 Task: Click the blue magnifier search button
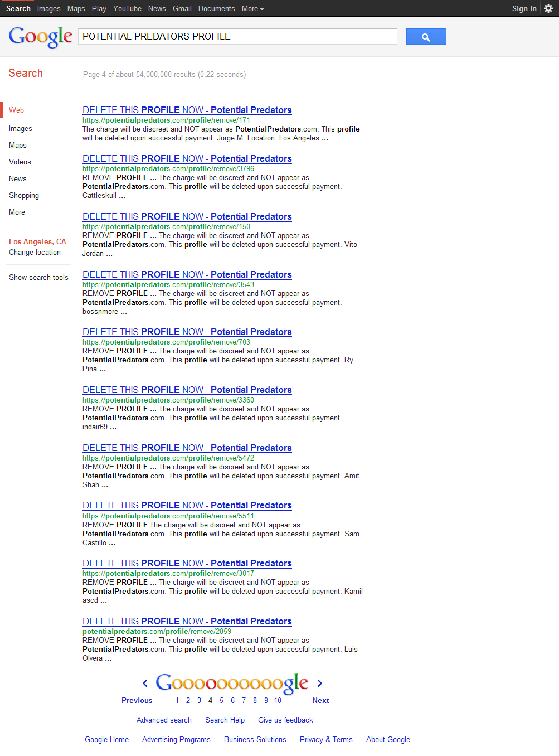pyautogui.click(x=426, y=37)
